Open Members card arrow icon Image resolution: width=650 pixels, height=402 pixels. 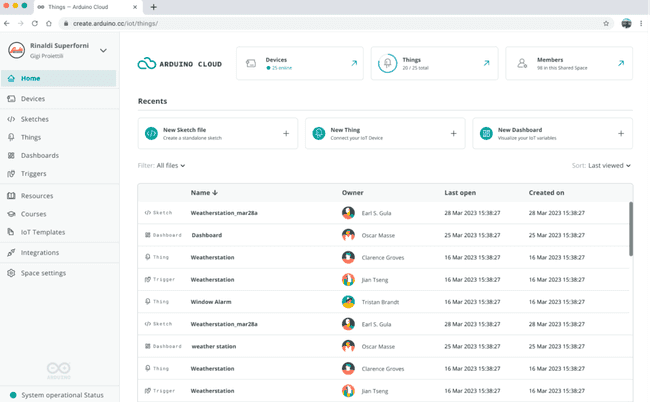pos(621,63)
